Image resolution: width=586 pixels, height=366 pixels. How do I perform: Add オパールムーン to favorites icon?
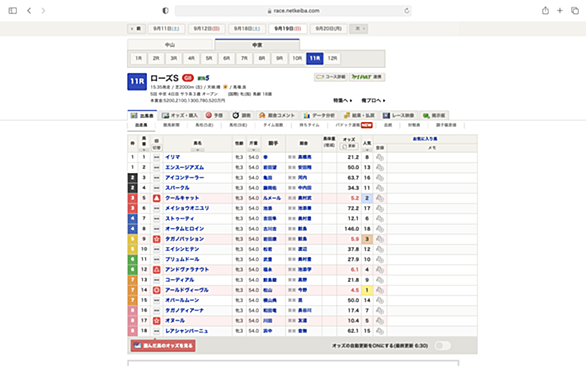click(x=380, y=300)
